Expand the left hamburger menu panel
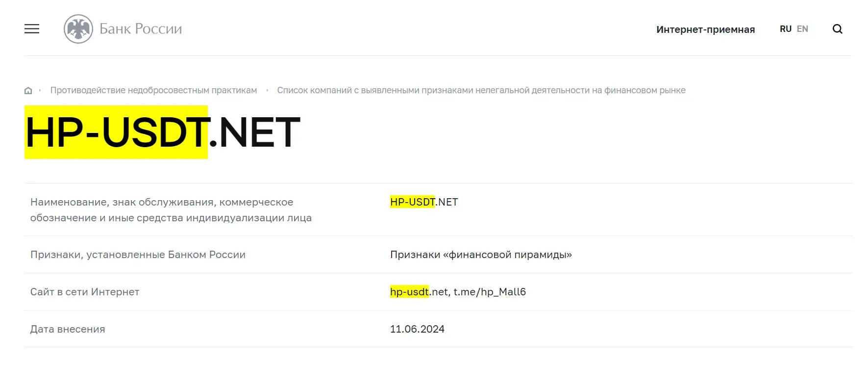This screenshot has height=390, width=868. pos(31,29)
